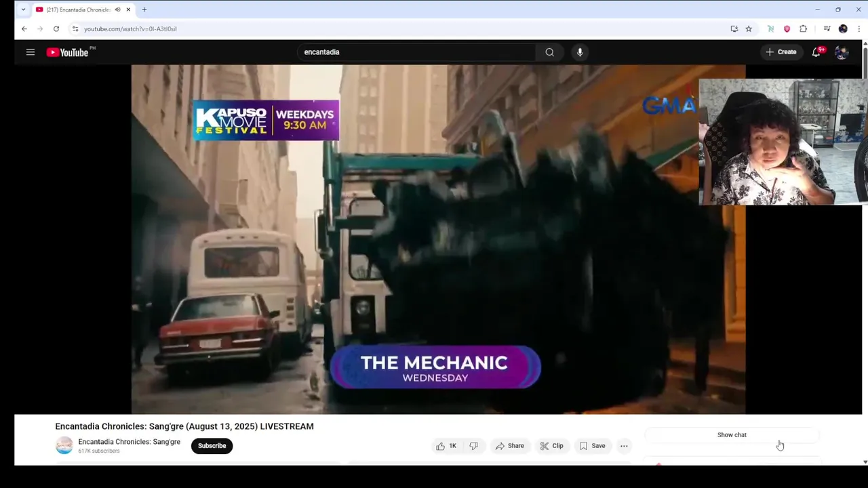Image resolution: width=868 pixels, height=488 pixels.
Task: Reload the YouTube page
Action: pyautogui.click(x=56, y=29)
